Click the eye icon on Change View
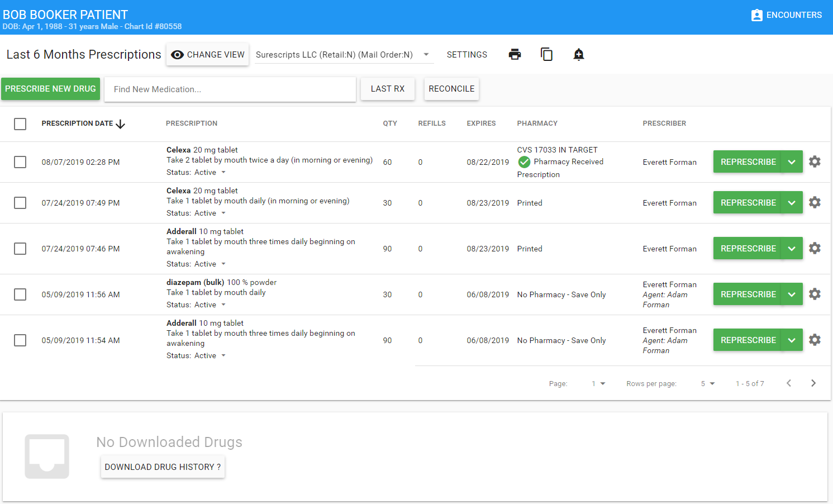The image size is (833, 504). (x=177, y=55)
